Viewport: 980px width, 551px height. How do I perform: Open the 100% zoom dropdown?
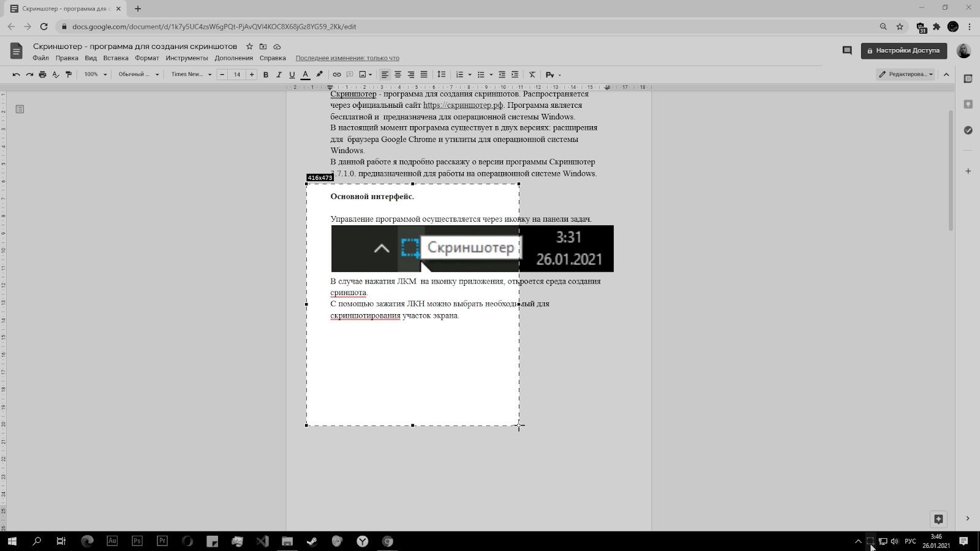point(95,75)
